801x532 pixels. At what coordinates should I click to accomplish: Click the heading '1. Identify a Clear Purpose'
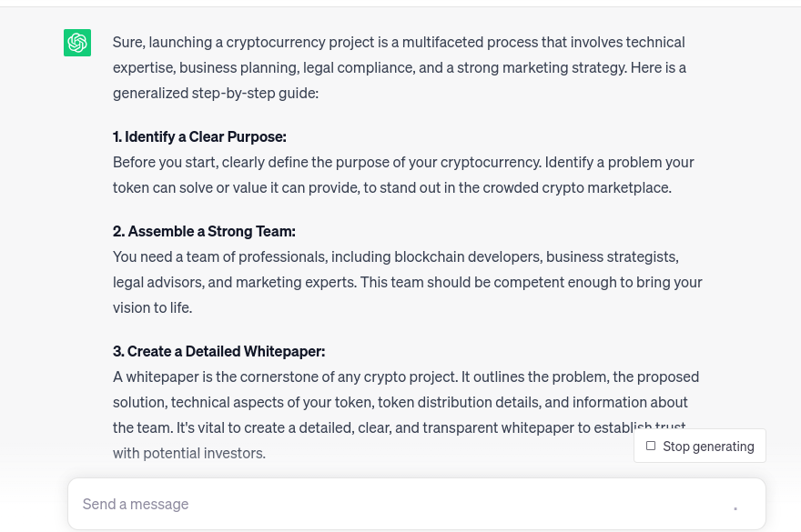(x=199, y=136)
